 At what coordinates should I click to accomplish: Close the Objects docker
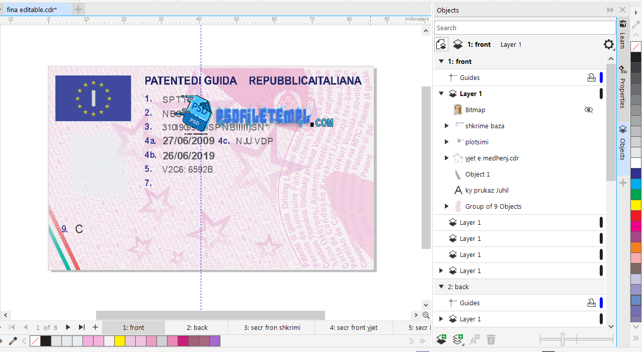pyautogui.click(x=622, y=10)
